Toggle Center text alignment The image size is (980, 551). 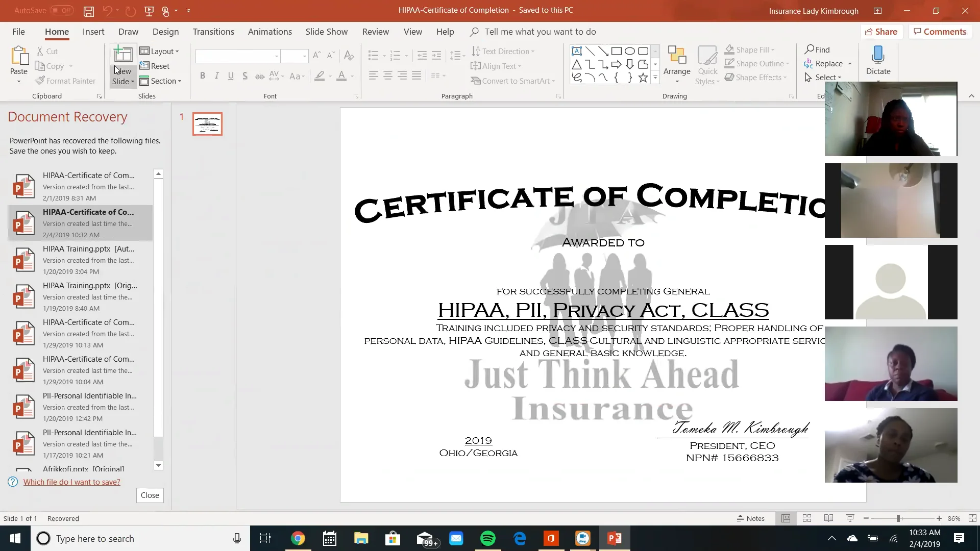click(x=388, y=76)
